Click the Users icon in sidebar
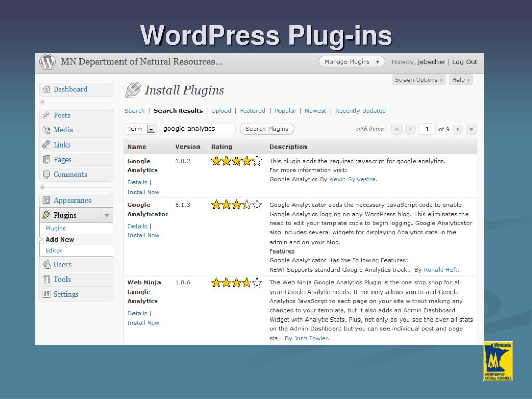This screenshot has width=532, height=399. pos(46,264)
